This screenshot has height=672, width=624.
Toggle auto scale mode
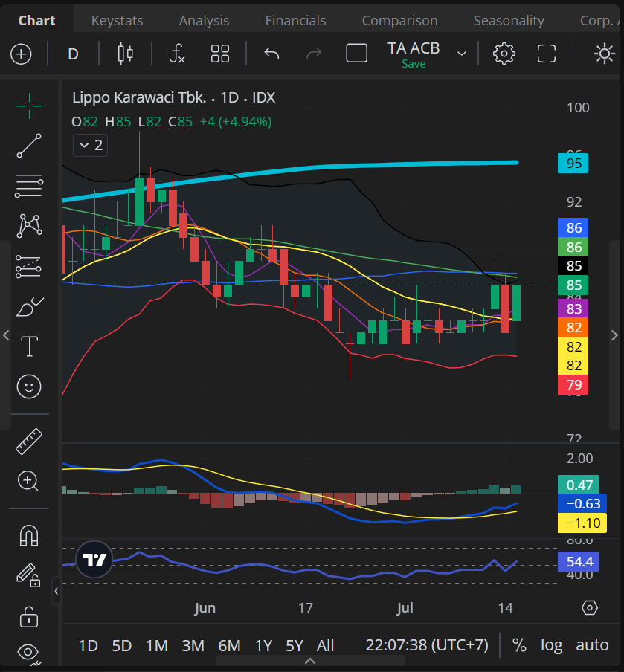click(592, 645)
